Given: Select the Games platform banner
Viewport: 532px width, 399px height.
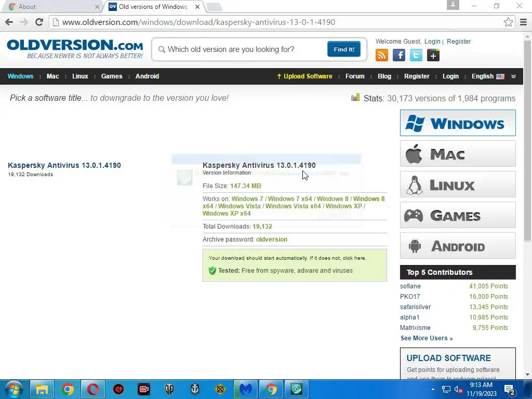Looking at the screenshot, I should pyautogui.click(x=458, y=215).
